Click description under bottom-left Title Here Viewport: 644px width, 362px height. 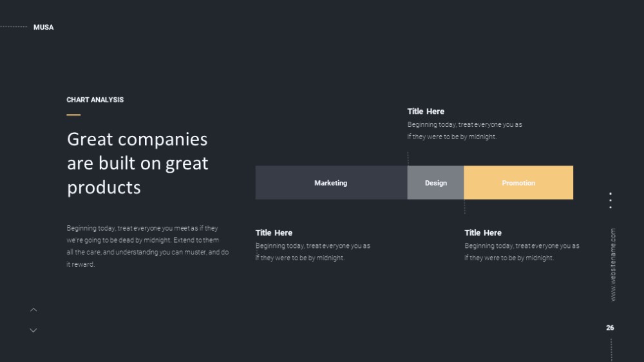(312, 252)
